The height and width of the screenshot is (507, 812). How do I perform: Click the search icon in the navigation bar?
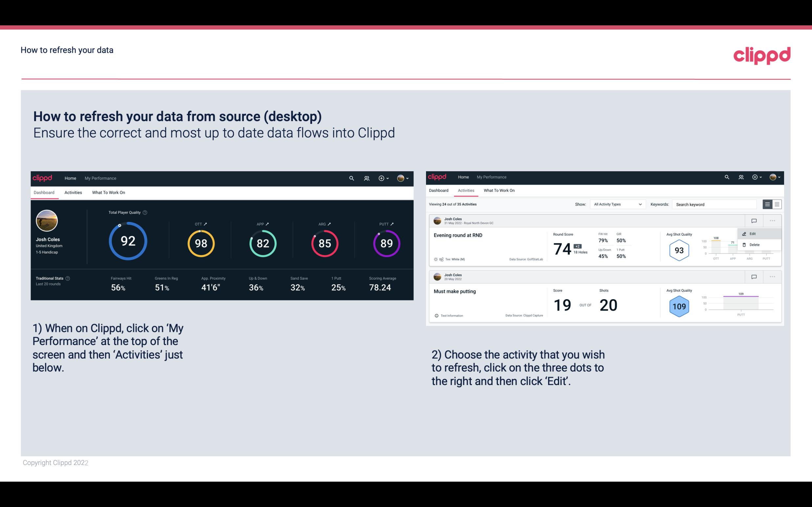351,178
